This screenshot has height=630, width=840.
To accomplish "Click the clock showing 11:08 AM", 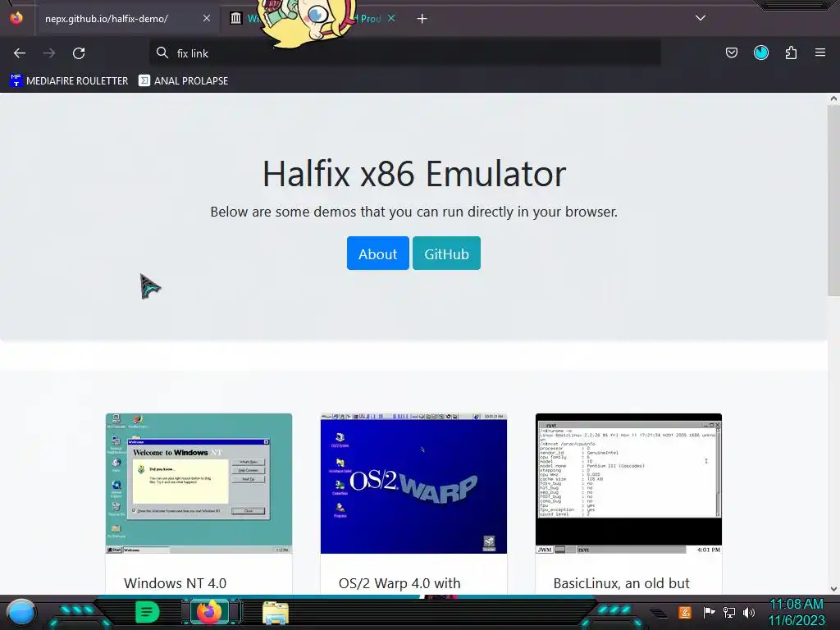I will (797, 605).
